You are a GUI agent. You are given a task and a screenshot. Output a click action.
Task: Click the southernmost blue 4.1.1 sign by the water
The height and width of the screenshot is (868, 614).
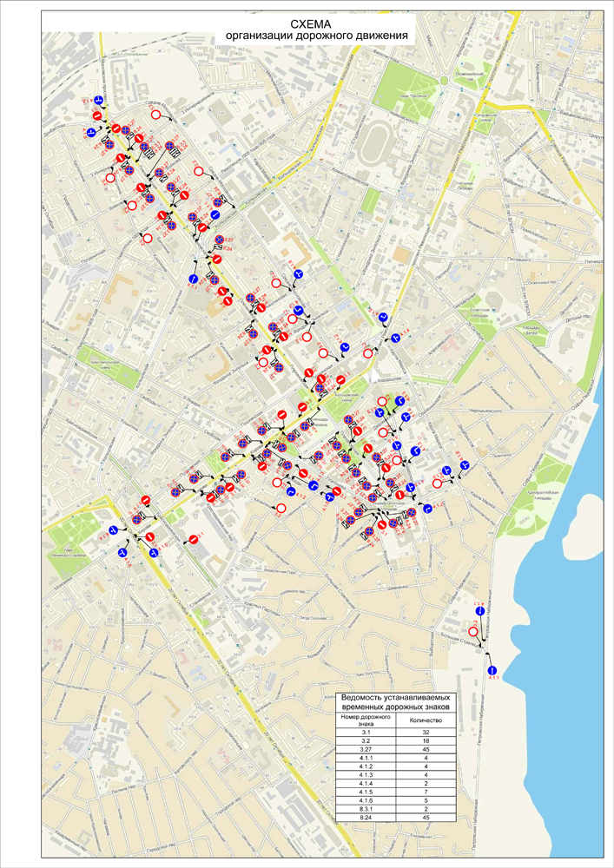click(492, 671)
